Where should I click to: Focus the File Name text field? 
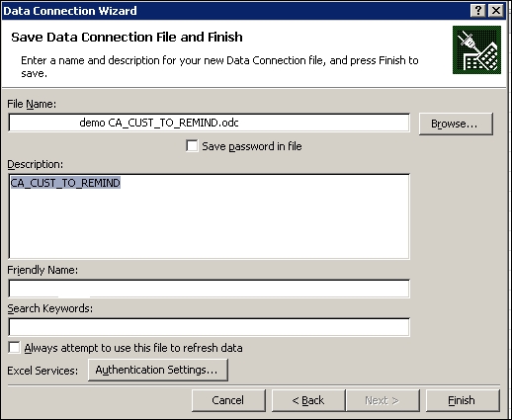(210, 123)
